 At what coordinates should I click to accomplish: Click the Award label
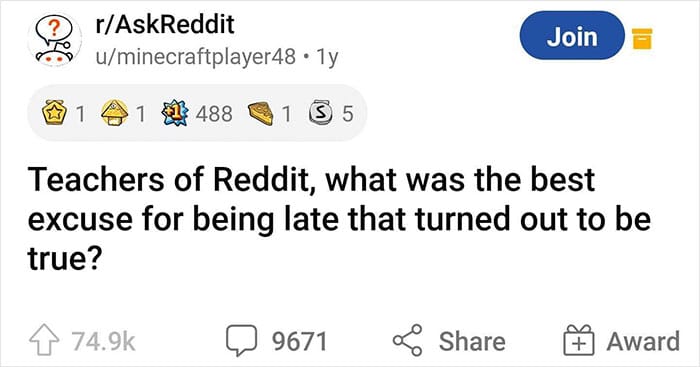point(643,342)
